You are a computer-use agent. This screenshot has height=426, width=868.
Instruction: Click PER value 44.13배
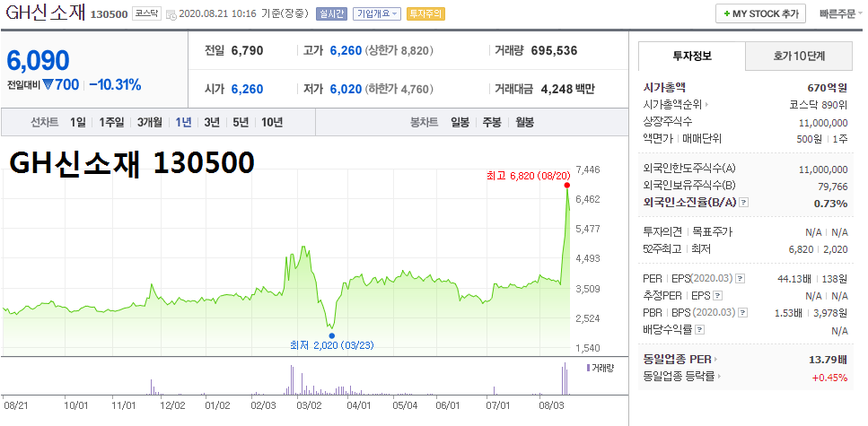coord(793,278)
